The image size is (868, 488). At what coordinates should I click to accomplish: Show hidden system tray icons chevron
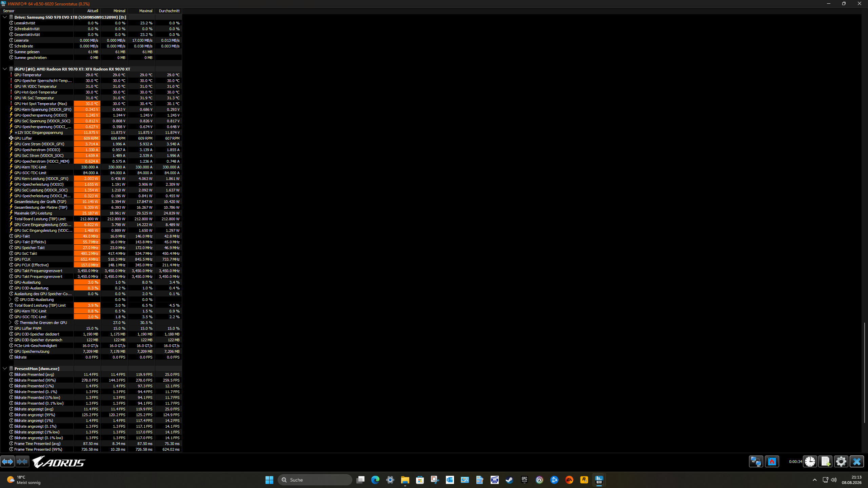pos(815,480)
